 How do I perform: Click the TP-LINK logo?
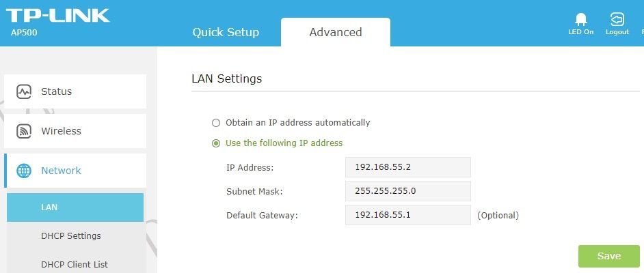coord(57,16)
